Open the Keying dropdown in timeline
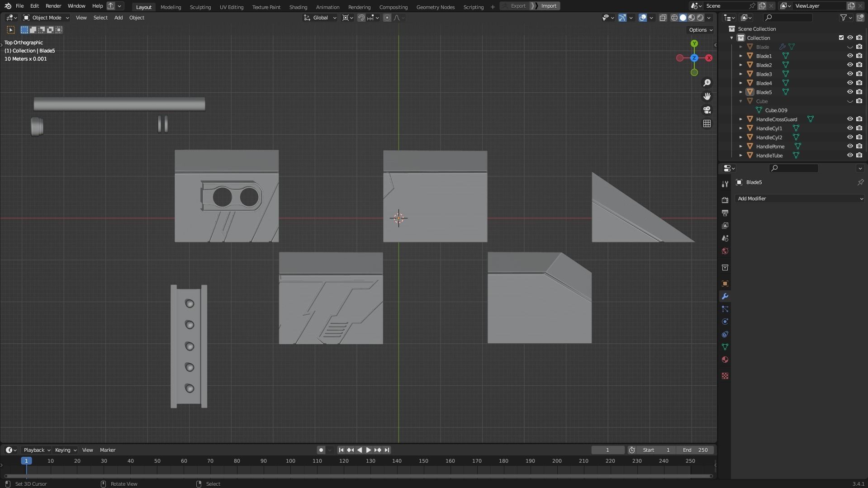868x488 pixels. pos(66,450)
